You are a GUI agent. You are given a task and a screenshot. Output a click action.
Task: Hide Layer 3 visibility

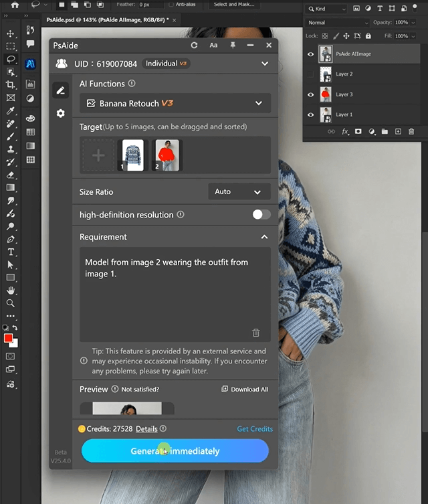310,94
